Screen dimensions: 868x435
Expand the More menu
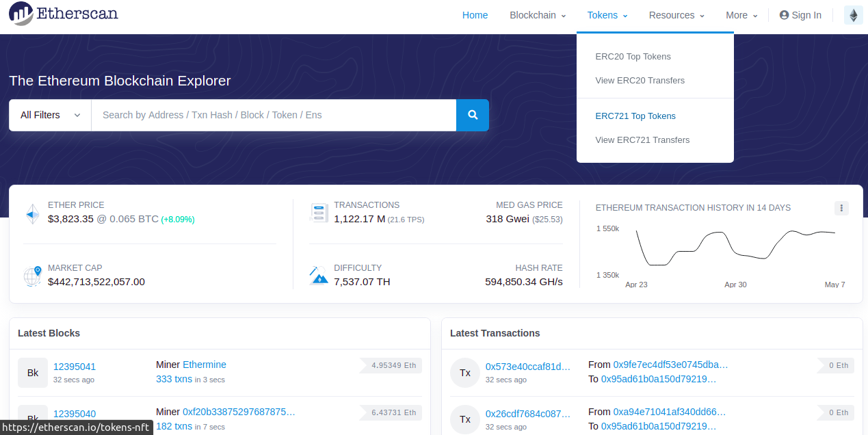coord(741,15)
